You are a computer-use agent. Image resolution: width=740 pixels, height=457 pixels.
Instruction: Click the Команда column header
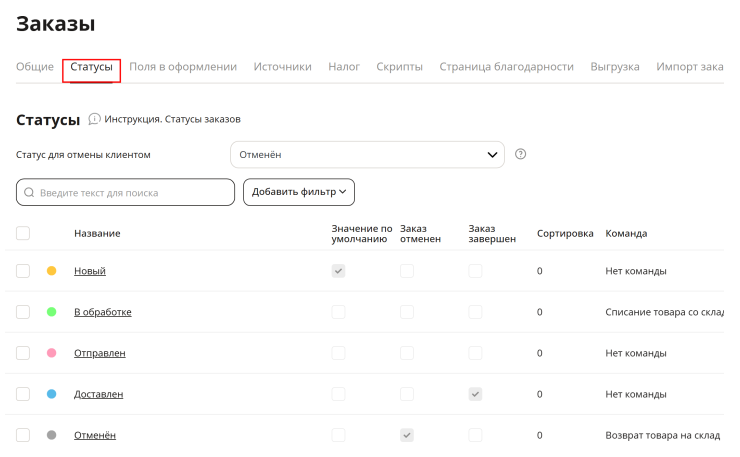pyautogui.click(x=626, y=233)
